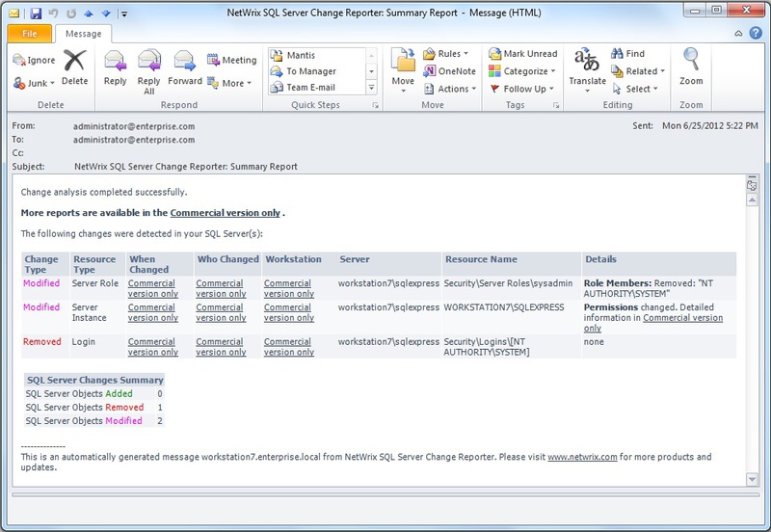Switch to the Message tab

84,34
